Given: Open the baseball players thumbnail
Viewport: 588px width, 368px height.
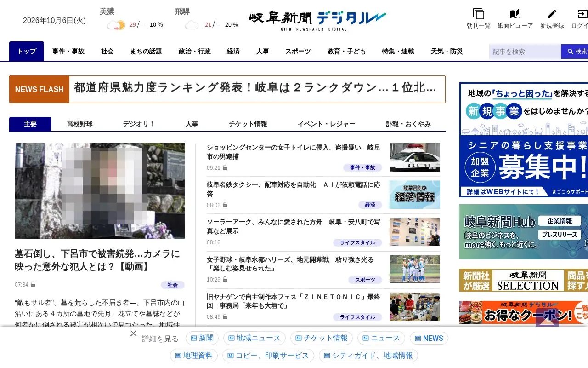Looking at the screenshot, I should coord(415,269).
